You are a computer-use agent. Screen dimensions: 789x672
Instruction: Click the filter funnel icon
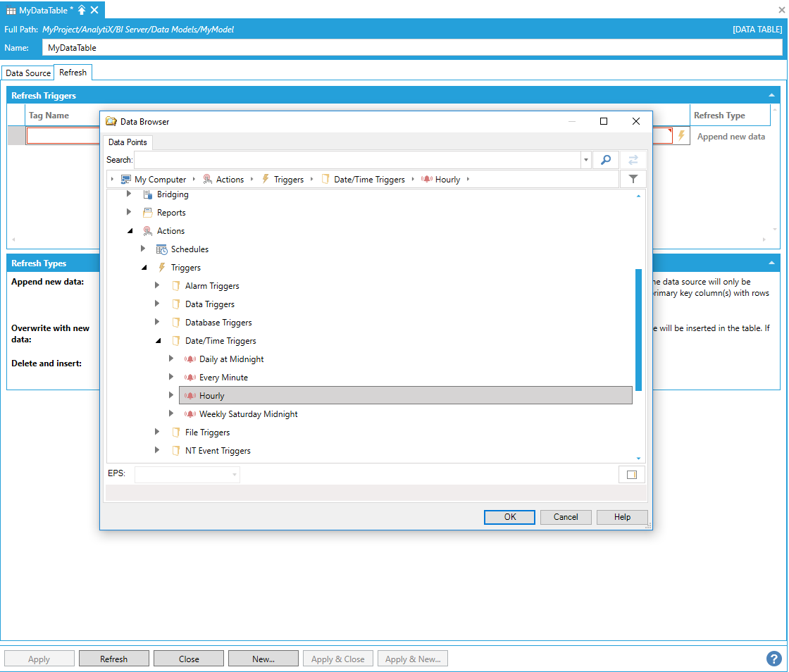tap(633, 179)
